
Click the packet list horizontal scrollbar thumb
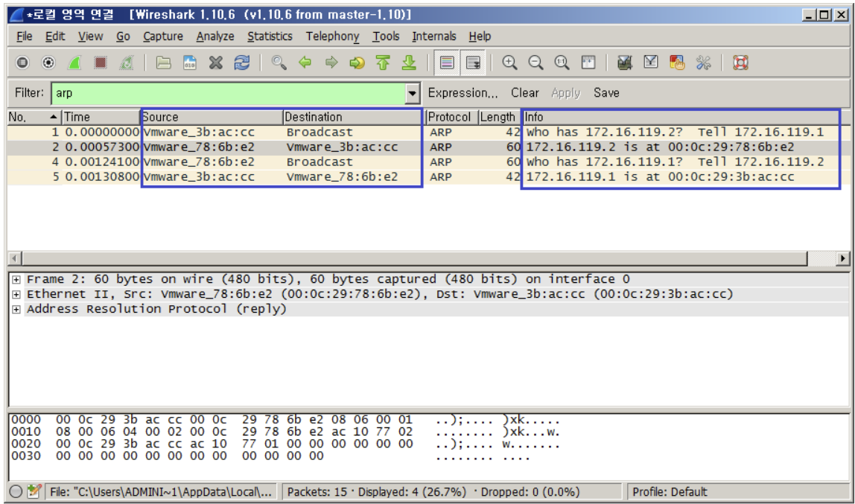pyautogui.click(x=414, y=258)
